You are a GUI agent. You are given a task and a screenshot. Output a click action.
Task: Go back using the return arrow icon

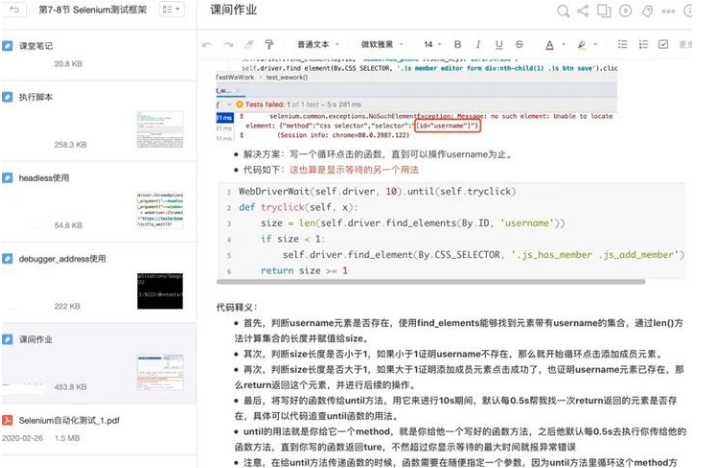[x=14, y=9]
